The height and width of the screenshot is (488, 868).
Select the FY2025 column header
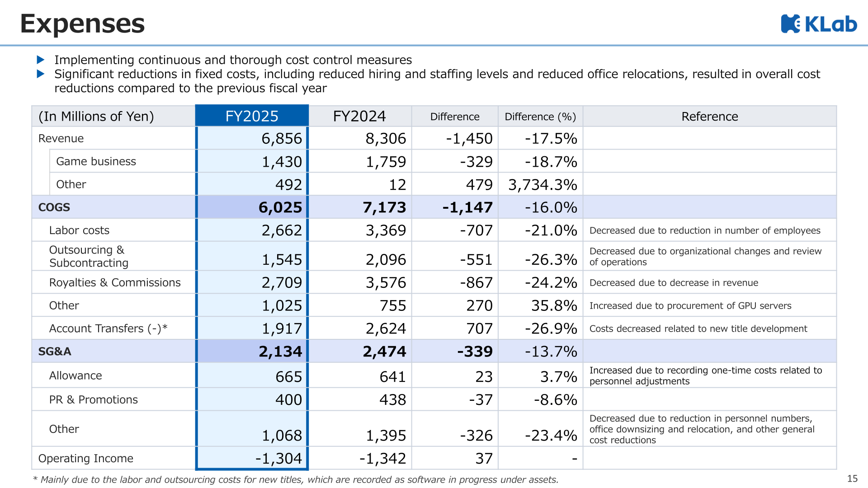[252, 116]
